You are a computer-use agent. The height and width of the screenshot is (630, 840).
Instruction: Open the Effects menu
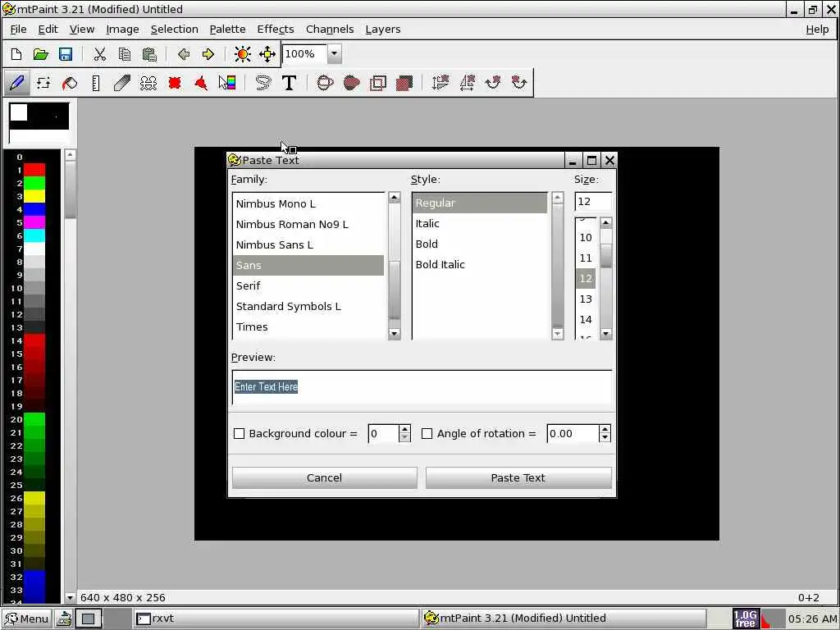(276, 30)
